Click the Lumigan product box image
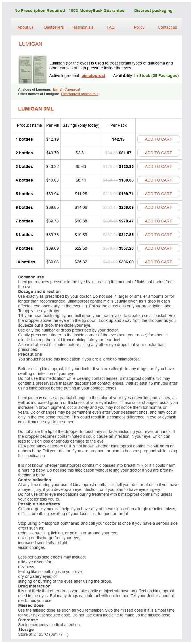Image resolution: width=193 pixels, height=644 pixels. (x=32, y=69)
